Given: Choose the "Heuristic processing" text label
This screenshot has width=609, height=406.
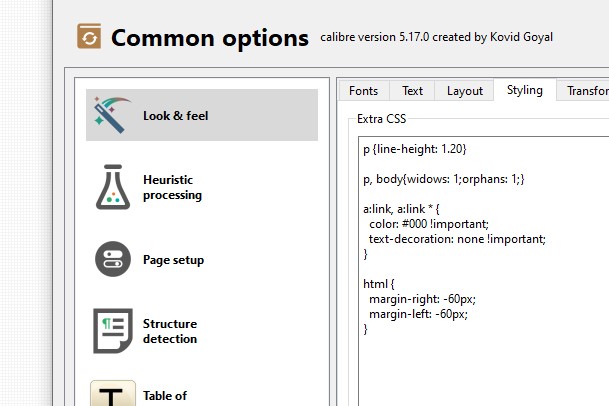Looking at the screenshot, I should [x=172, y=187].
